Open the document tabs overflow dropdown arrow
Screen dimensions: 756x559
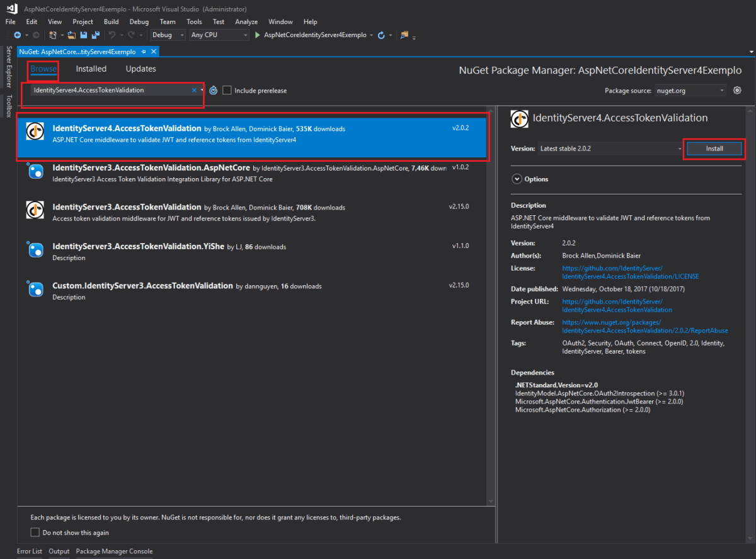tap(751, 52)
